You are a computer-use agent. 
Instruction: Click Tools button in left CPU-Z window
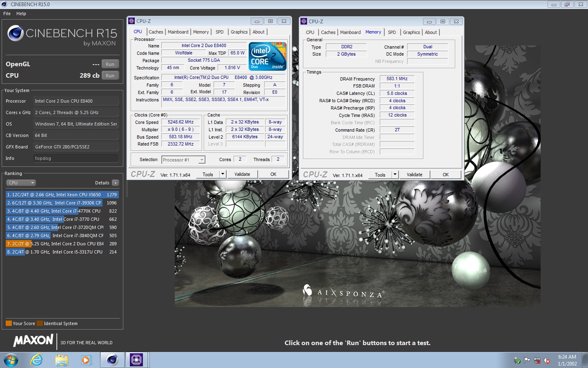[x=208, y=174]
